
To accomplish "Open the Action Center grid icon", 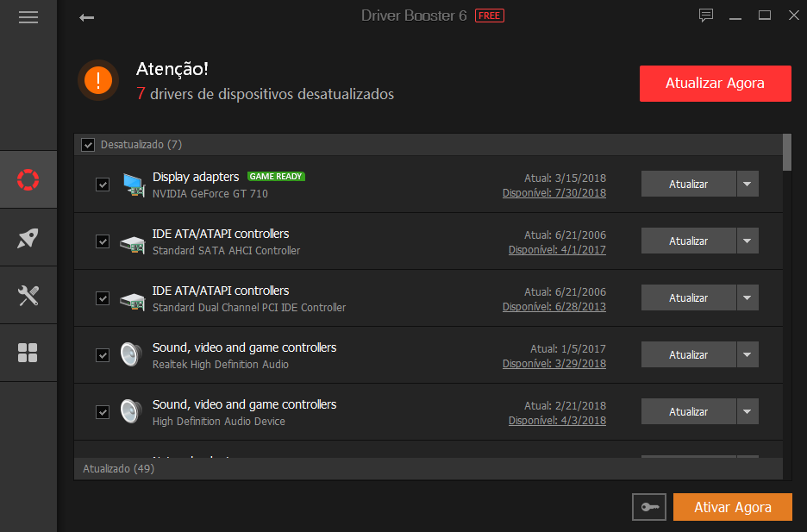I will pos(28,353).
